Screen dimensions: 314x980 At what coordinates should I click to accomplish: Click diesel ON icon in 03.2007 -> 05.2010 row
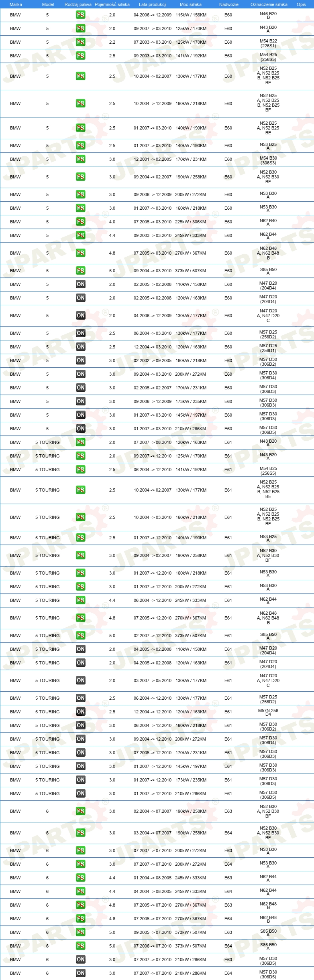(x=80, y=680)
